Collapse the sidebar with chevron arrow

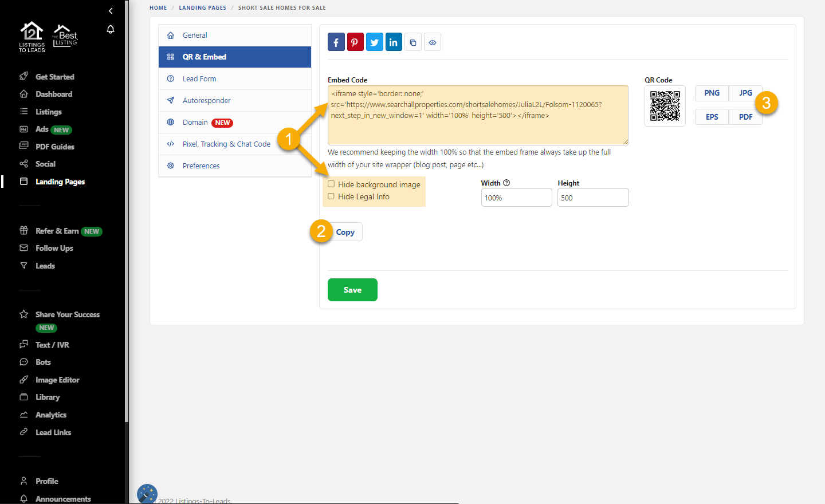(x=111, y=11)
